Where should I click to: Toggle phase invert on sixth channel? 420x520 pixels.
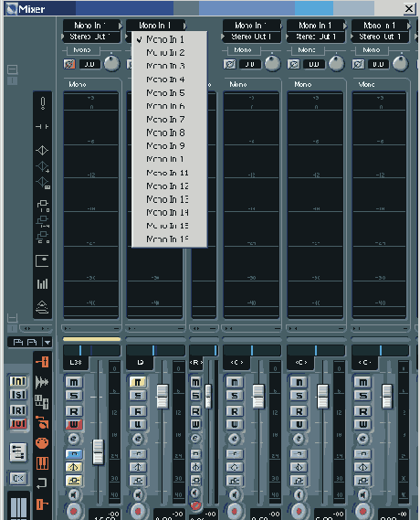[358, 64]
